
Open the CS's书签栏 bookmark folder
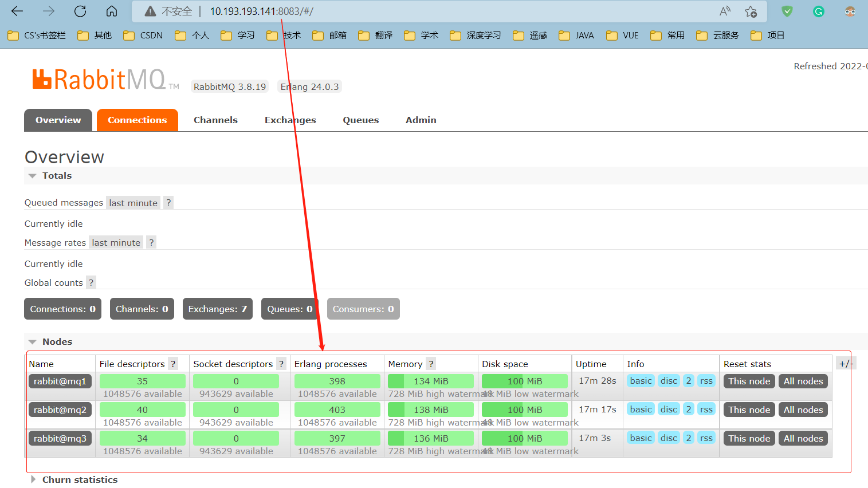(x=37, y=36)
